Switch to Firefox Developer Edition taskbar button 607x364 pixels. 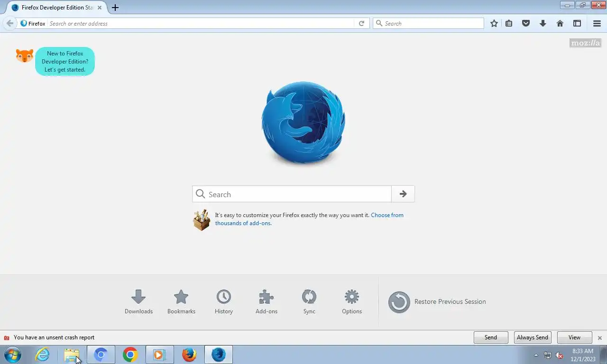[x=219, y=355]
